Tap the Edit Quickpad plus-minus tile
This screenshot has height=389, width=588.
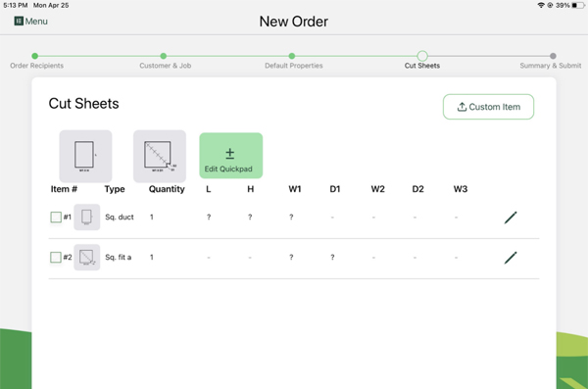point(231,156)
